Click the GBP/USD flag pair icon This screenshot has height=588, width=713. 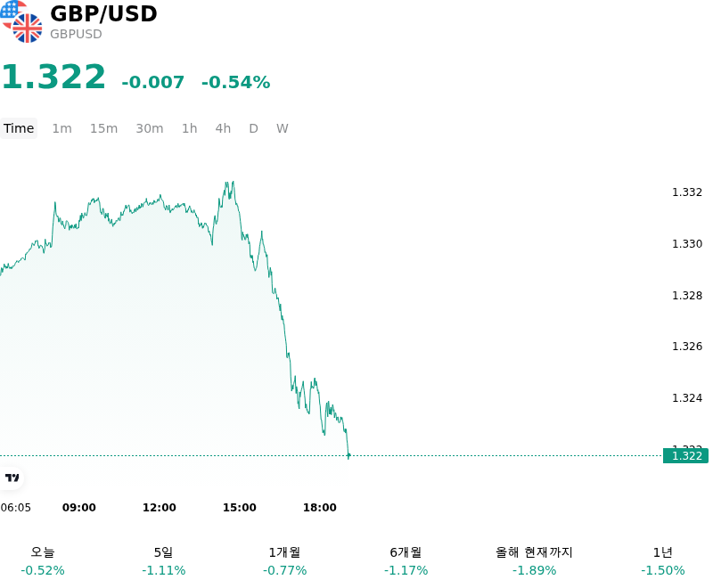click(x=21, y=21)
